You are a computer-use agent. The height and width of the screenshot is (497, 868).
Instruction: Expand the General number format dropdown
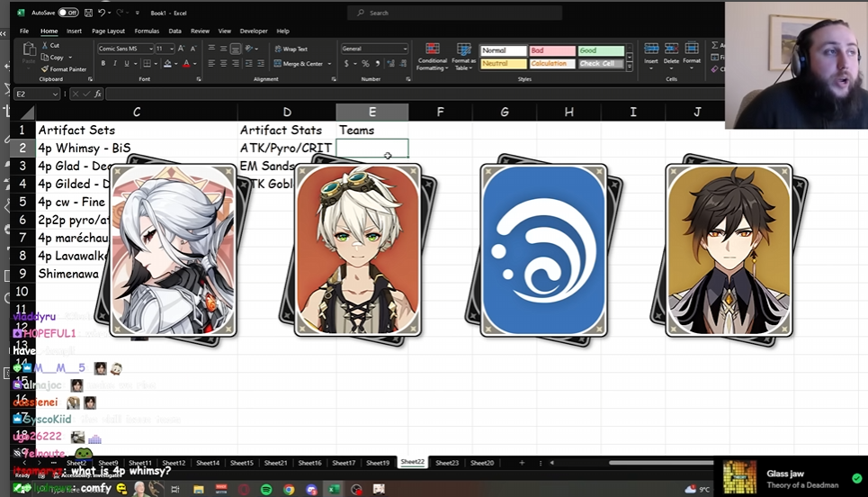[403, 49]
